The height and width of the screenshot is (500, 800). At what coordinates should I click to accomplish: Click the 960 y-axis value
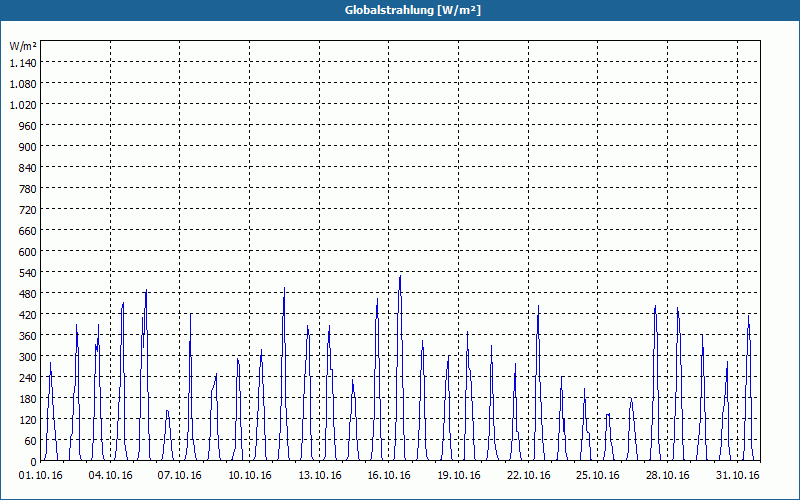coord(28,125)
